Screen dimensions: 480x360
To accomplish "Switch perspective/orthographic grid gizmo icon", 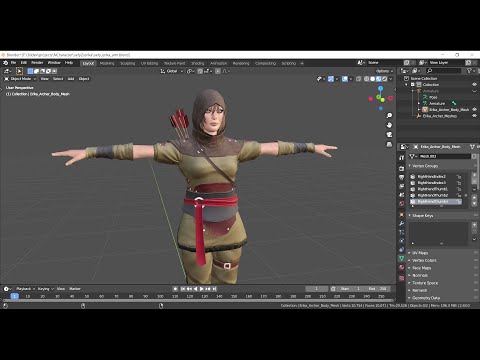I will (x=389, y=144).
